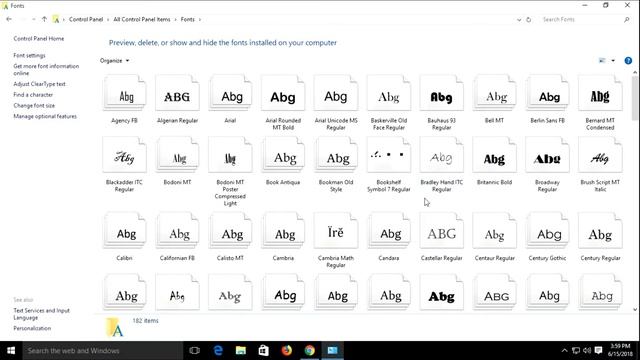Screen dimensions: 640x360
Task: Expand the chevron after Fonts breadcrumb
Action: (x=200, y=20)
